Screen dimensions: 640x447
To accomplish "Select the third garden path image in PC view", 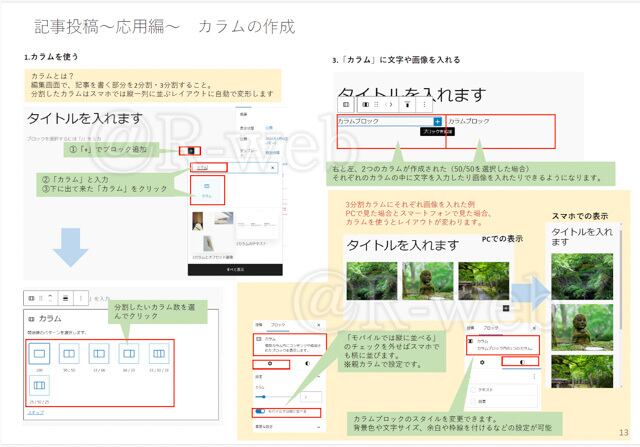I will click(484, 281).
